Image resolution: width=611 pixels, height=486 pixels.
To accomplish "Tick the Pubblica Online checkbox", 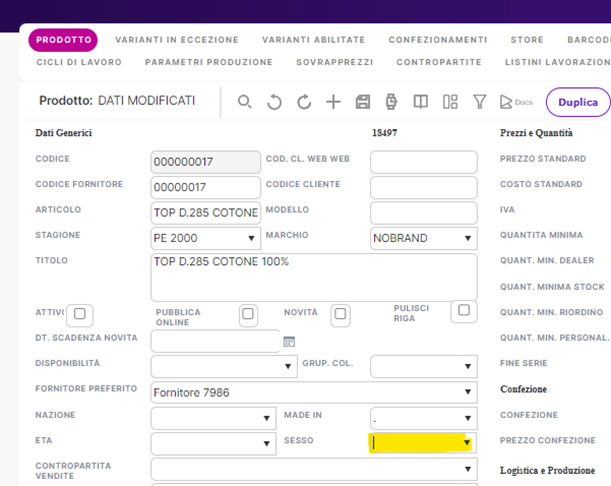I will pos(248,314).
